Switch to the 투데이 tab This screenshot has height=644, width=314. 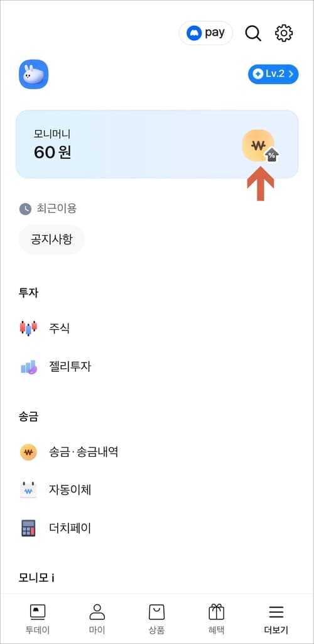(37, 619)
